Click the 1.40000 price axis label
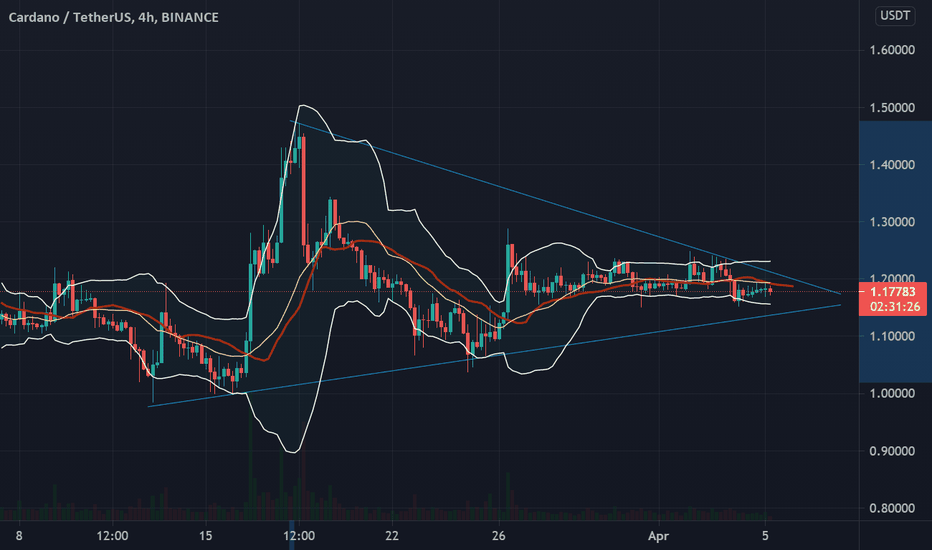 892,165
